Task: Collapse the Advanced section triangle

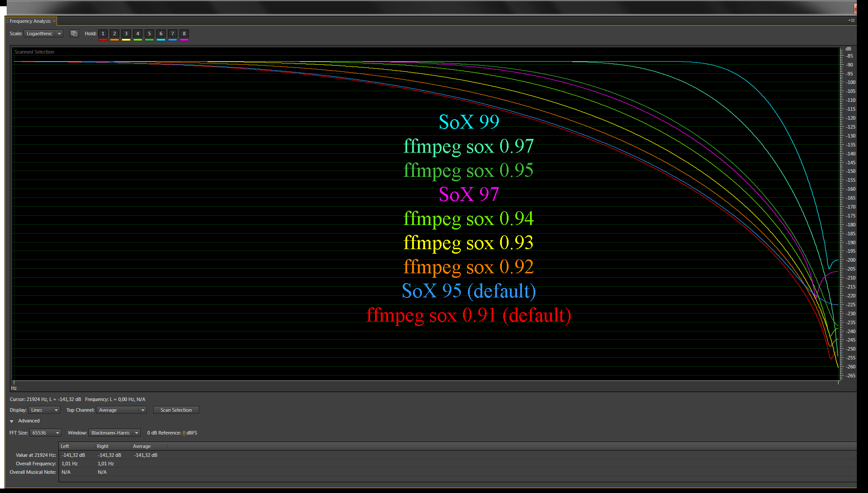Action: (12, 421)
